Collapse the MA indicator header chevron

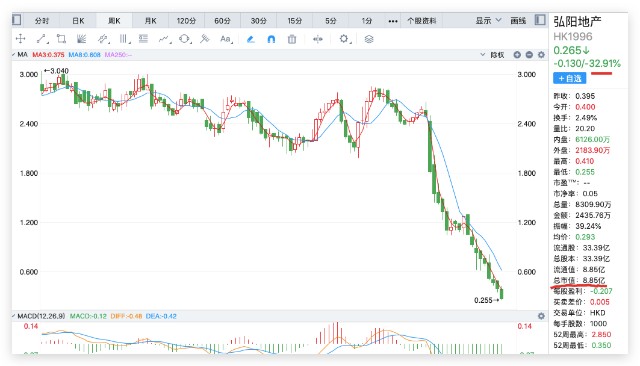point(14,54)
